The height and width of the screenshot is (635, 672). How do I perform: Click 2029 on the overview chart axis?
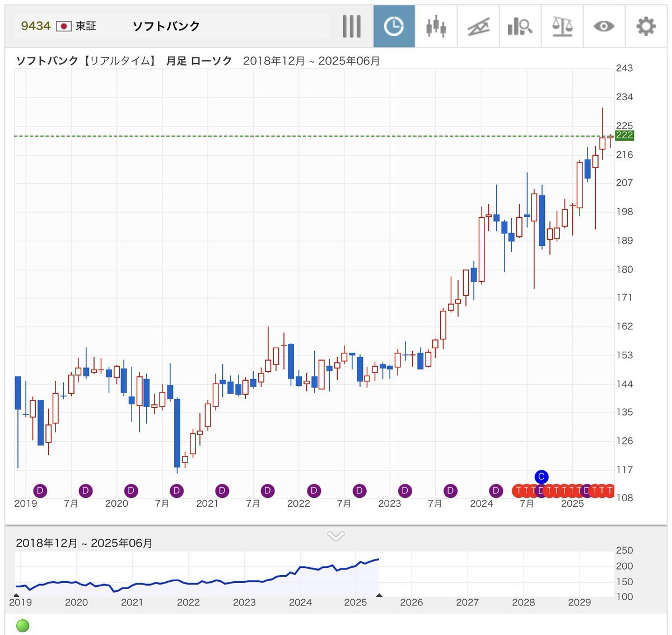[580, 603]
